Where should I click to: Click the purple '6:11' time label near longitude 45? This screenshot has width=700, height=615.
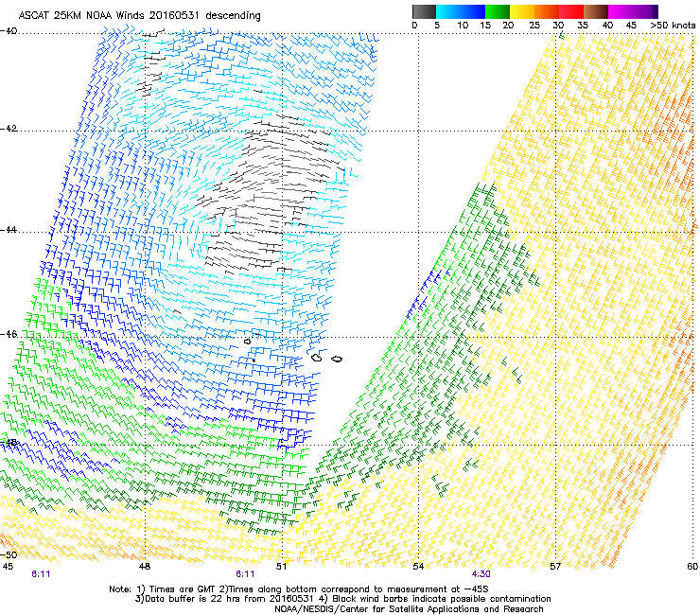click(x=41, y=574)
